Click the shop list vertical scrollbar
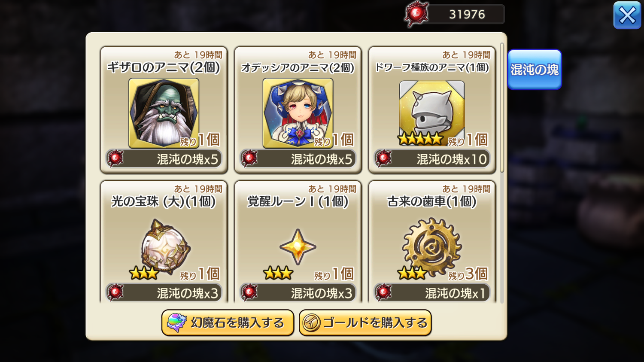 (502, 107)
